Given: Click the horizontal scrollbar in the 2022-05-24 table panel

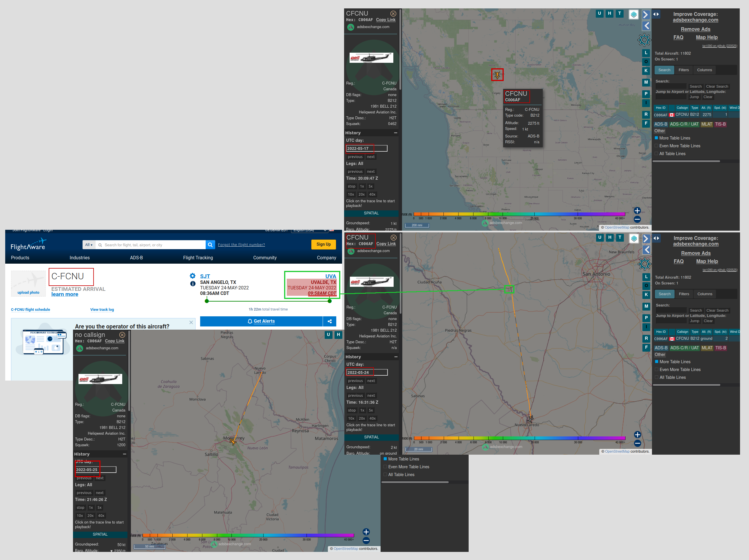Looking at the screenshot, I should coord(686,385).
